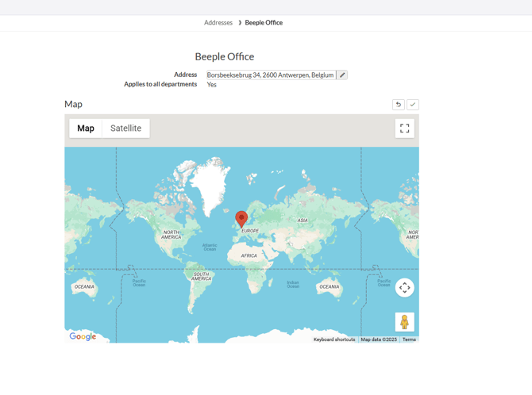The width and height of the screenshot is (532, 395).
Task: Go back to the Addresses breadcrumb
Action: pyautogui.click(x=218, y=23)
